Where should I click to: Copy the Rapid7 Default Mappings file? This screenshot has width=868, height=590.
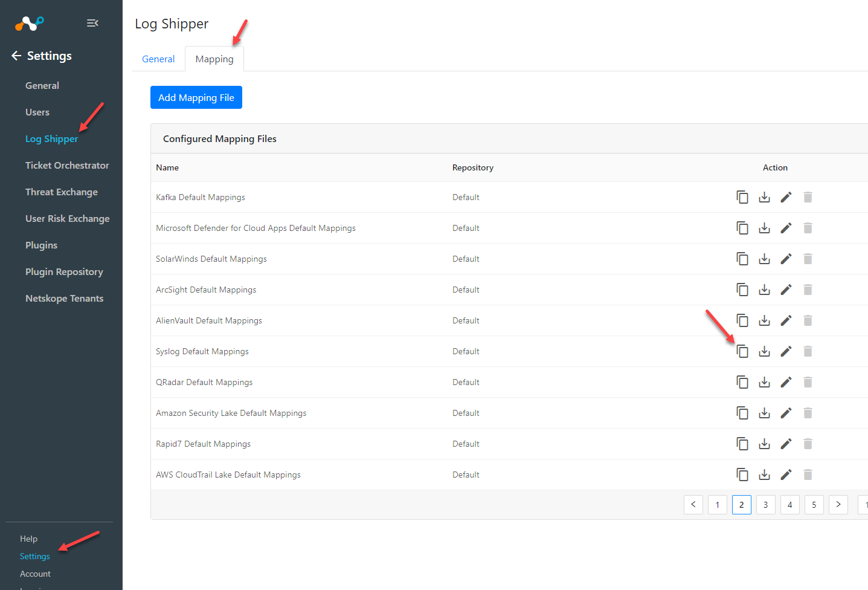coord(742,444)
